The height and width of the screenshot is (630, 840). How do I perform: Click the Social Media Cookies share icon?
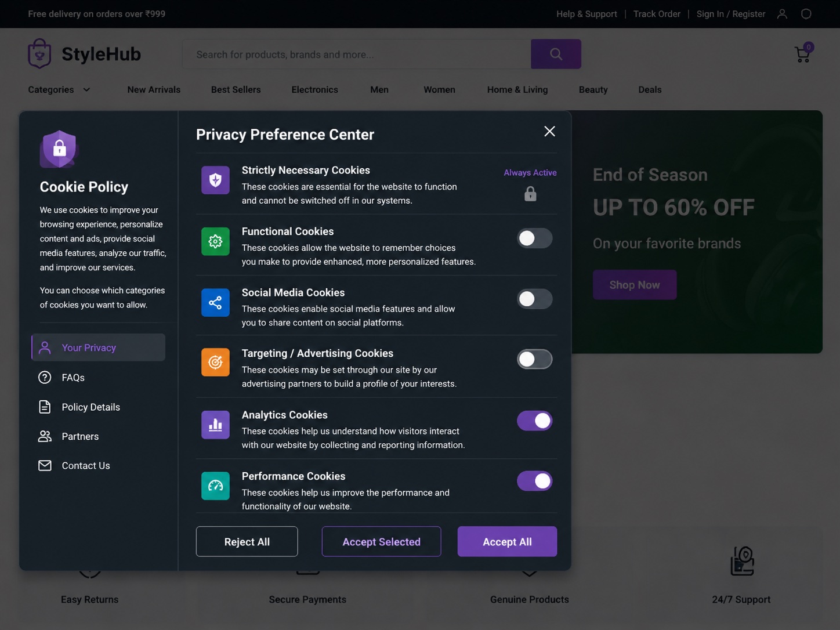pos(215,302)
